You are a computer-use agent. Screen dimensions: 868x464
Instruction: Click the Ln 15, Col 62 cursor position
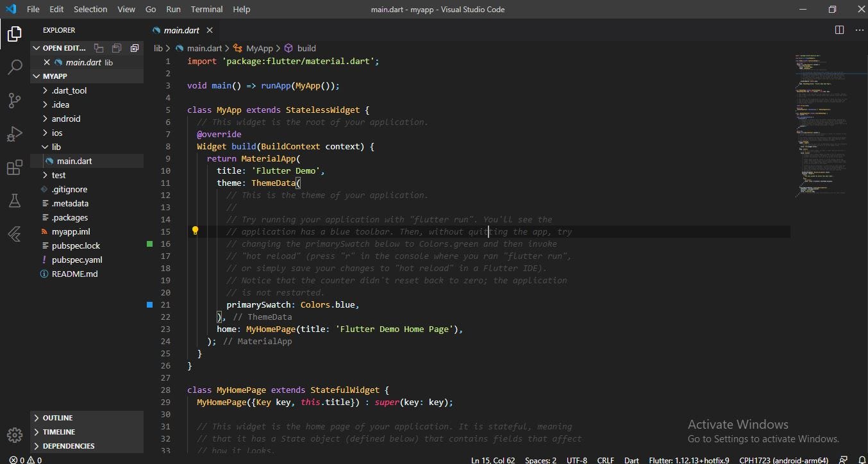coord(493,460)
